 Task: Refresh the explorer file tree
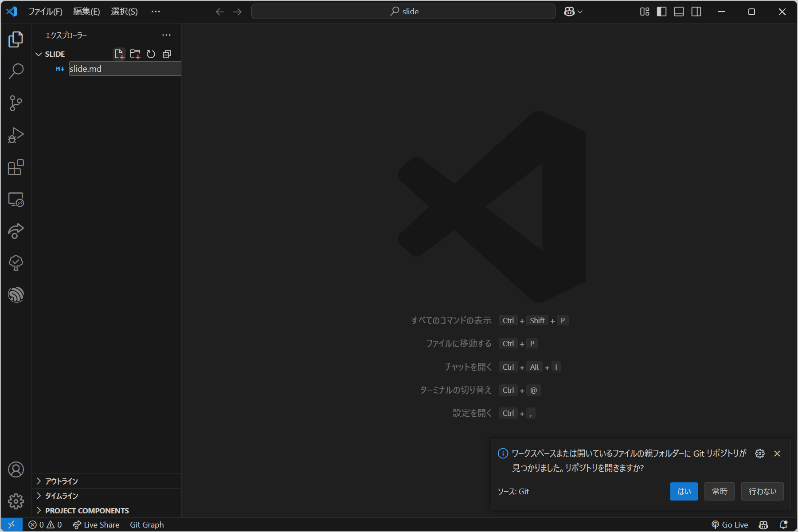point(151,54)
